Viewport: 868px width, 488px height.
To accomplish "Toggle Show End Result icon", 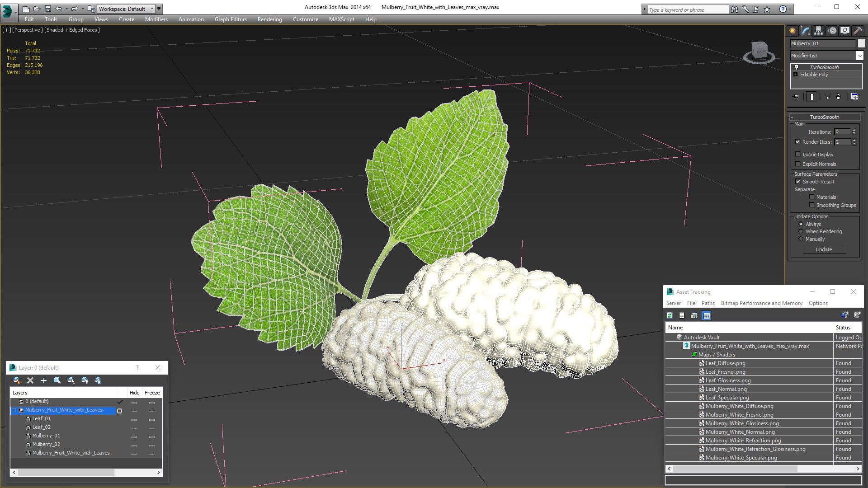I will tap(812, 97).
